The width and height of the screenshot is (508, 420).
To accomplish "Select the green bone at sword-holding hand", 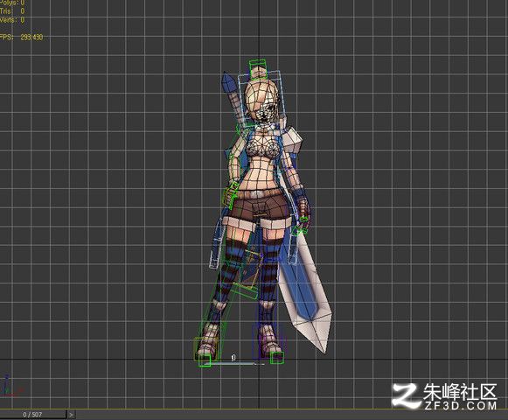I will point(301,227).
